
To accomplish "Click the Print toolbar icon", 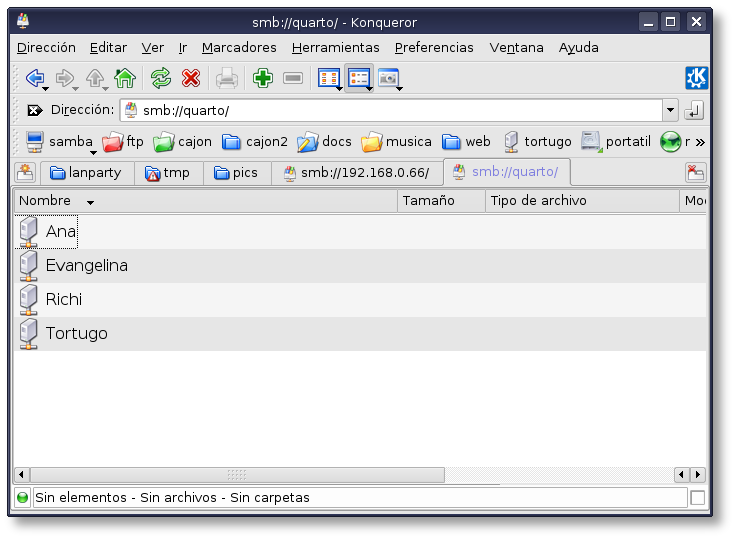I will (x=227, y=78).
